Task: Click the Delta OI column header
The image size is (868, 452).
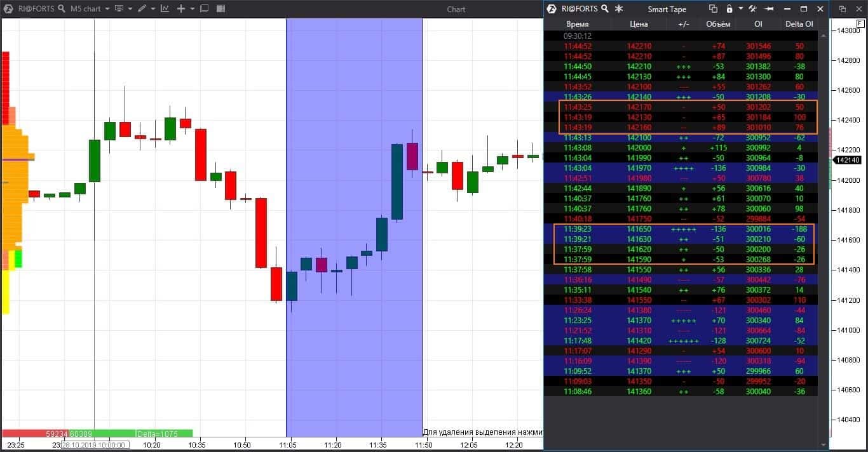Action: pyautogui.click(x=799, y=24)
